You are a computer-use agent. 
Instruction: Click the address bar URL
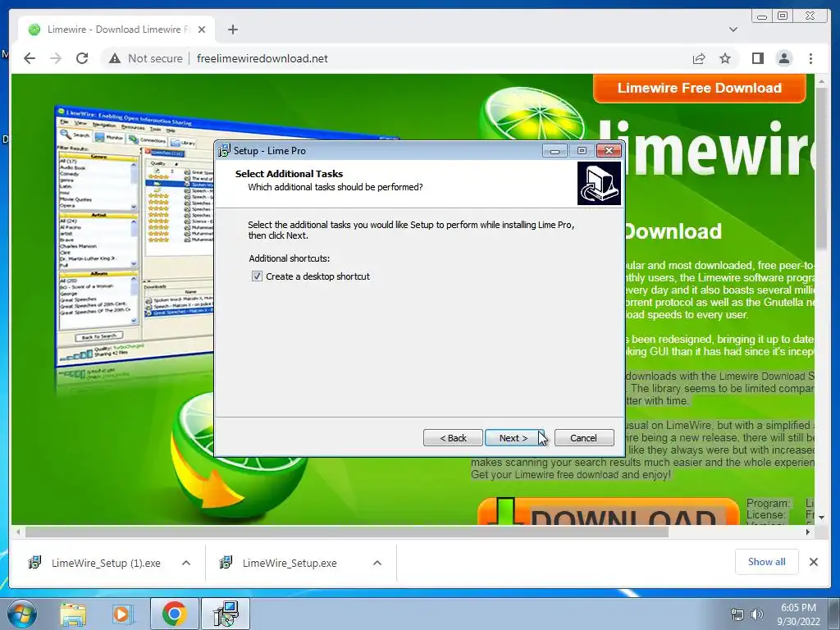coord(262,58)
